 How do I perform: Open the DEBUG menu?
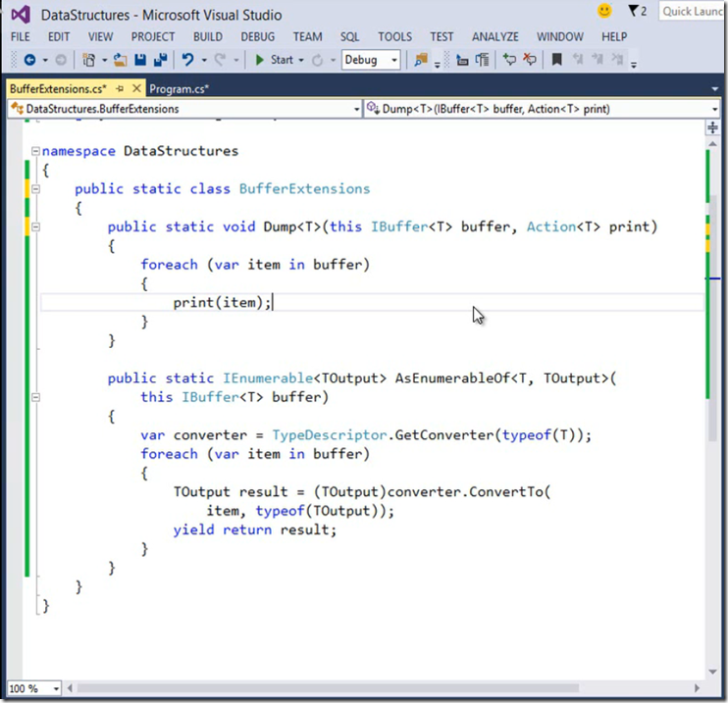pos(258,36)
